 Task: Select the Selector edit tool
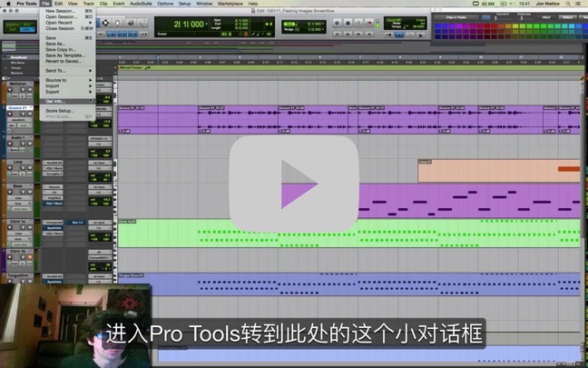[106, 23]
